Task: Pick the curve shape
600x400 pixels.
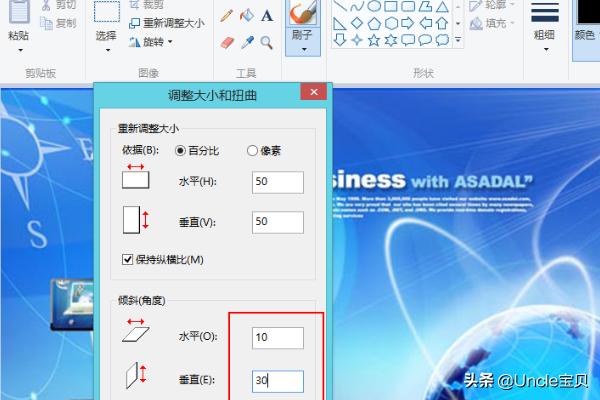Action: pyautogui.click(x=357, y=7)
